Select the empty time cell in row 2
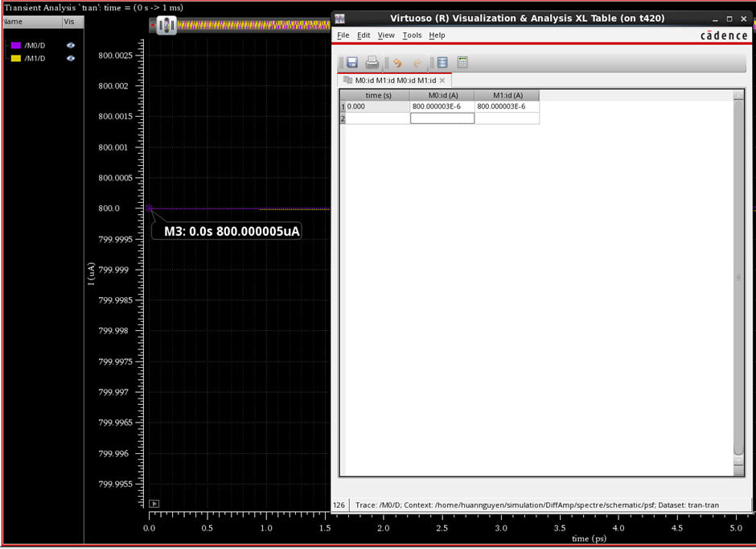 point(378,118)
